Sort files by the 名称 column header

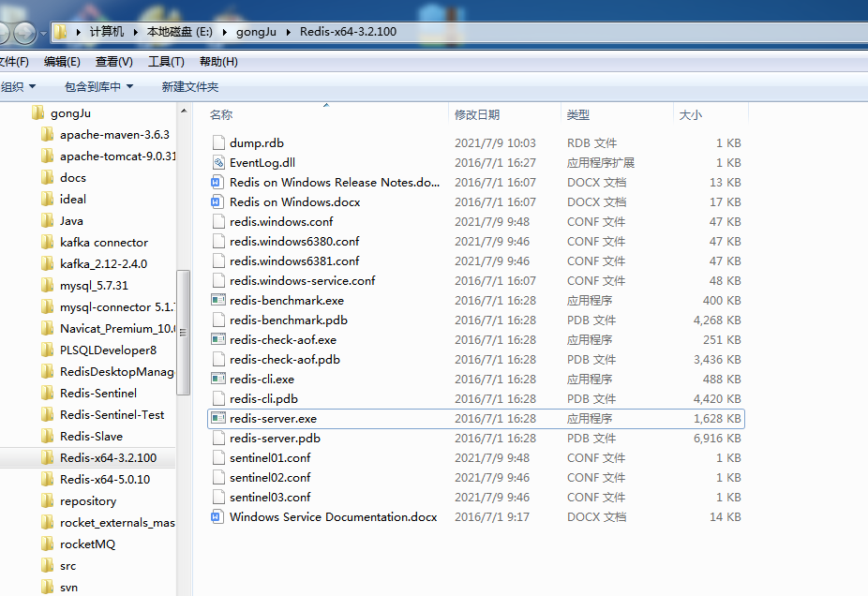326,114
